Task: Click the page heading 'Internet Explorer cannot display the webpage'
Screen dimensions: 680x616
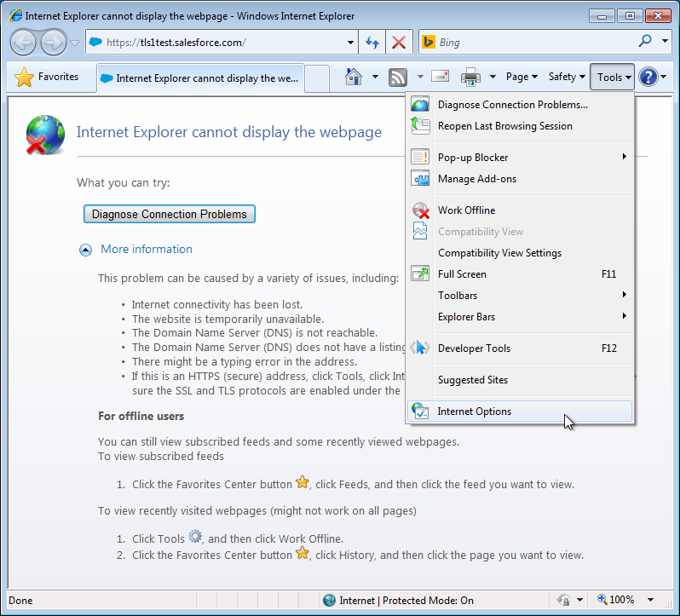Action: pos(229,132)
